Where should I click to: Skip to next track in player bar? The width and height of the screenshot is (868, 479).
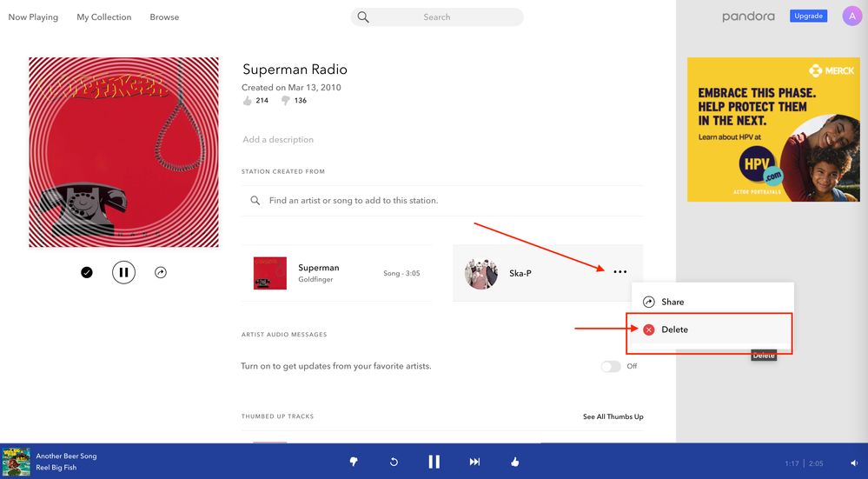pyautogui.click(x=474, y=462)
